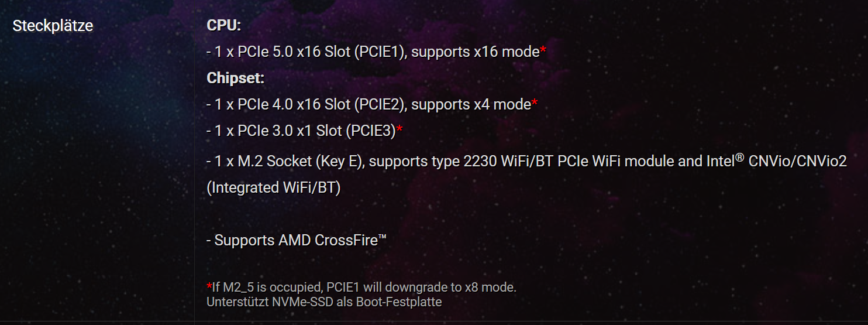The width and height of the screenshot is (868, 325).
Task: Click the red asterisk after (PCIE3)
Action: coord(399,129)
